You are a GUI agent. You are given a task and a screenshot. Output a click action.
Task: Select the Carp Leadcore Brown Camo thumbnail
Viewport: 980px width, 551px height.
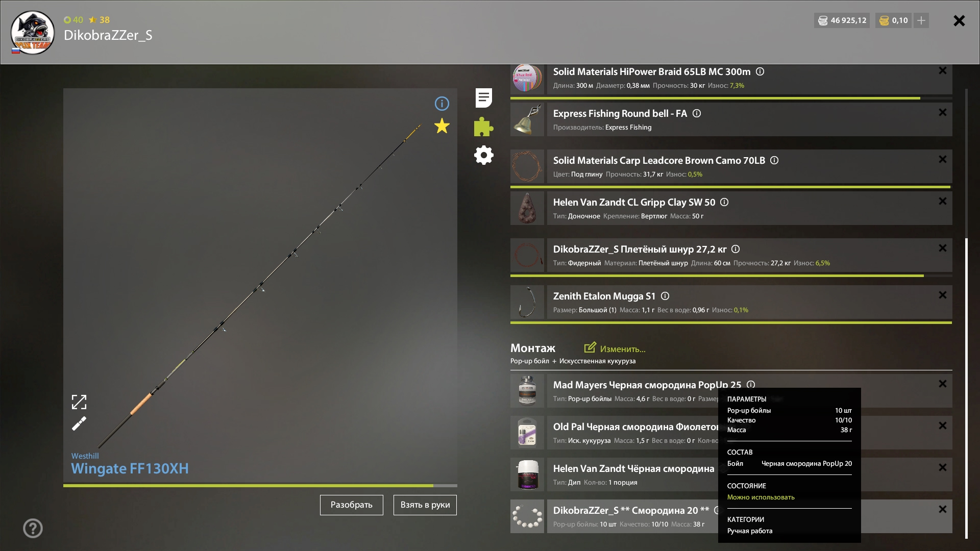click(x=527, y=166)
